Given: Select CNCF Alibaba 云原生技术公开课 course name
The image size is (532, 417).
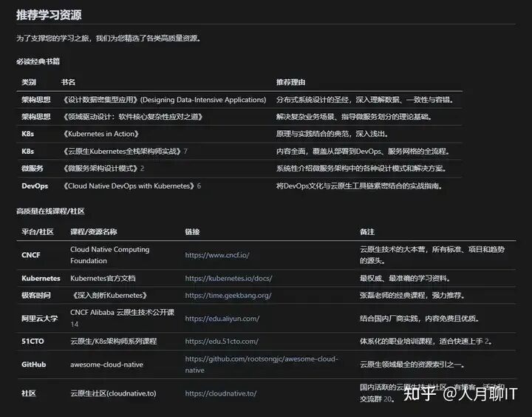Looking at the screenshot, I should 123,313.
